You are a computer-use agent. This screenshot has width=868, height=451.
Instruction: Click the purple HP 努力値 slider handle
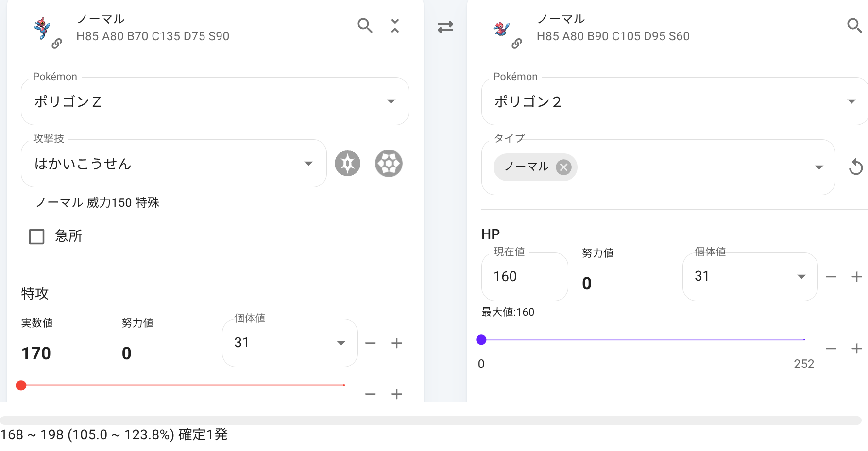481,340
